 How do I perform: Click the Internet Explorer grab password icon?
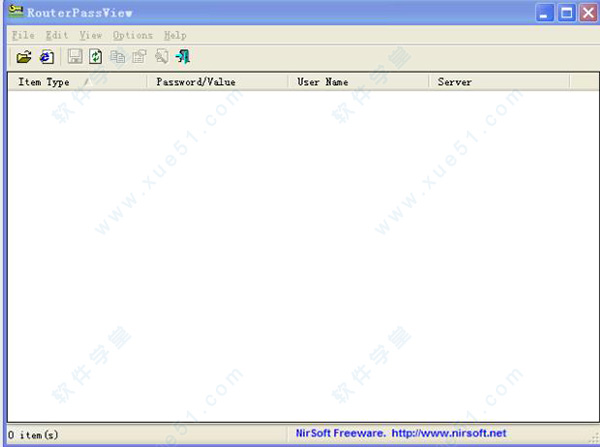coord(46,58)
